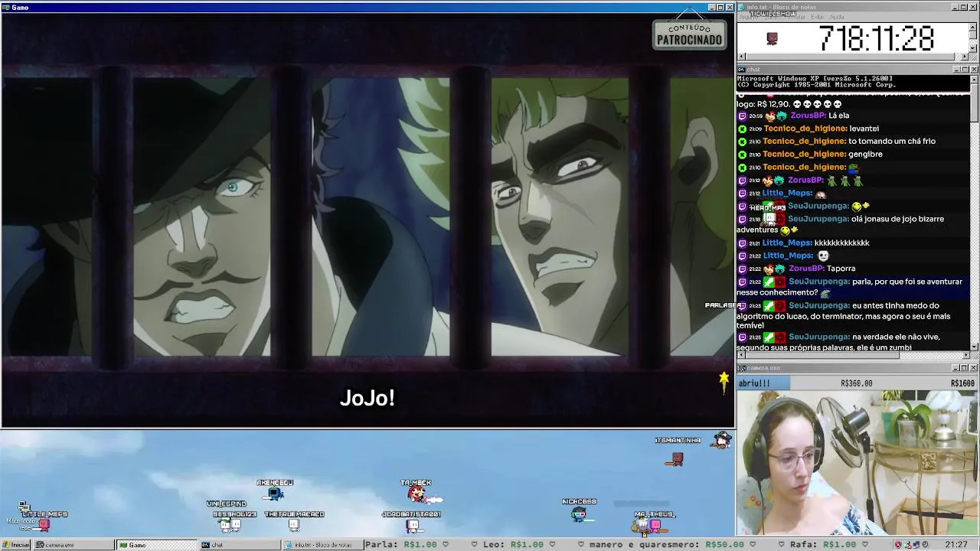Click Notepad vertical scrollbar down arrow

point(974,49)
